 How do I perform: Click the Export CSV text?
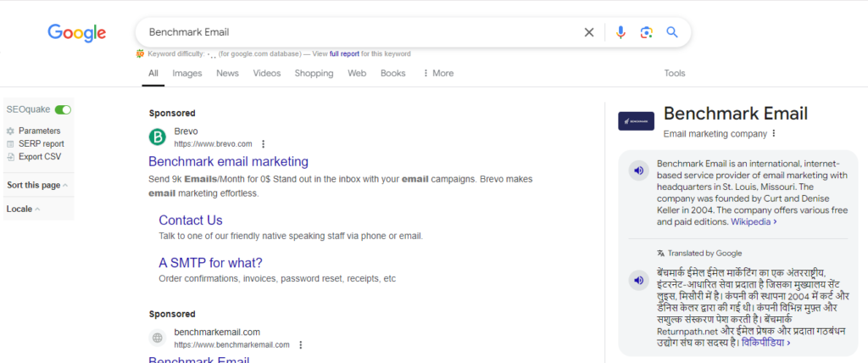point(40,157)
